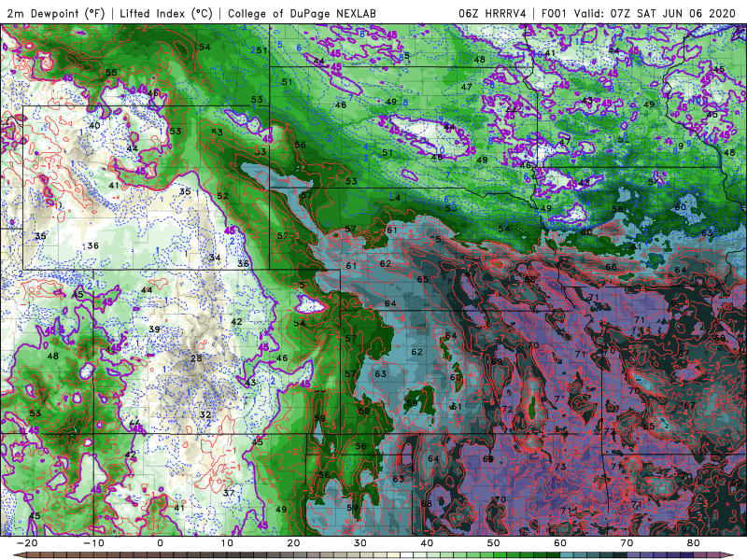Click the dewpoint color scale bar

pyautogui.click(x=373, y=555)
